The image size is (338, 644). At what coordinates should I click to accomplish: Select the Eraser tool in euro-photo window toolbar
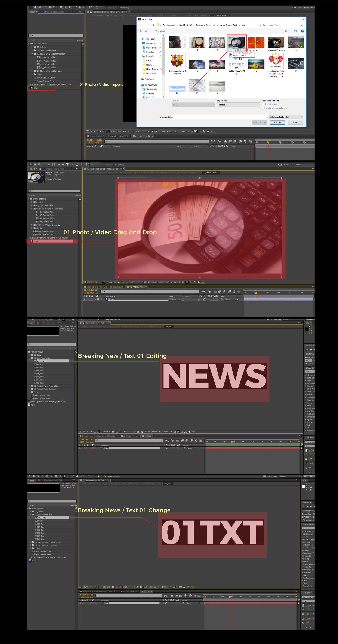(x=81, y=164)
